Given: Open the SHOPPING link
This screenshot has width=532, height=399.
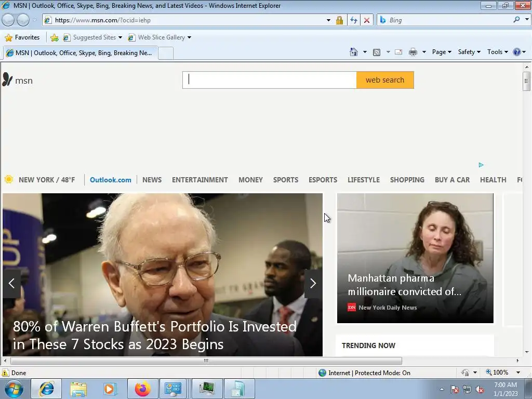Looking at the screenshot, I should 407,180.
